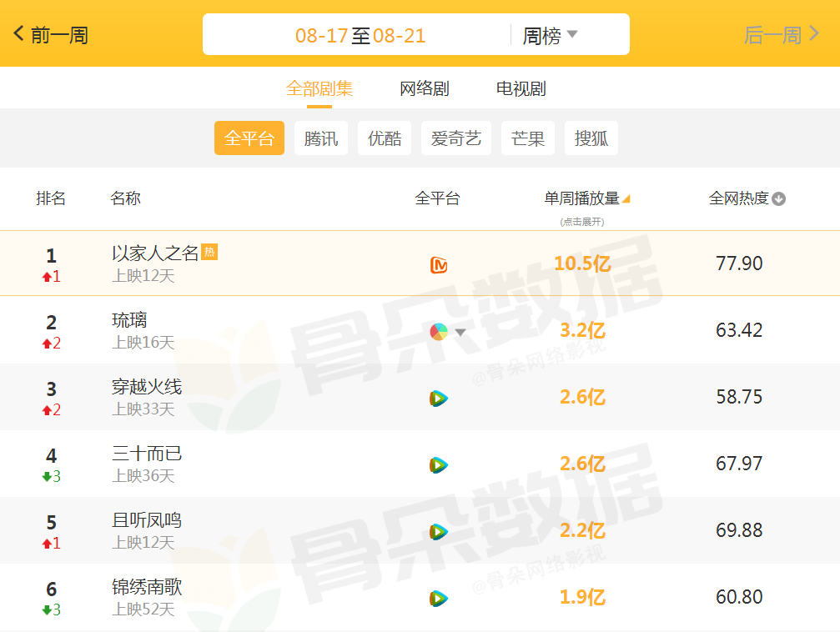Click multi-platform pie icon for 琉璃
This screenshot has width=840, height=632.
pos(439,332)
